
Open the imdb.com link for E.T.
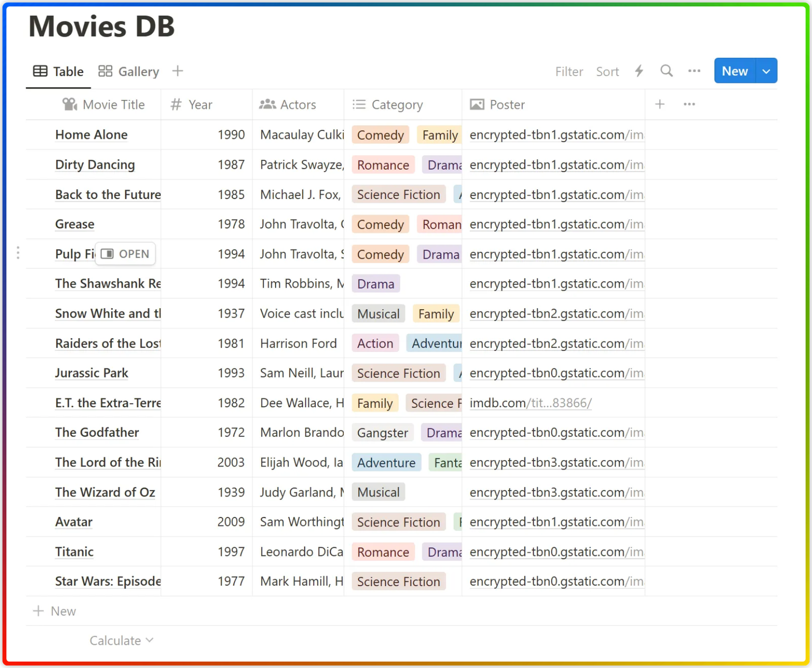530,403
